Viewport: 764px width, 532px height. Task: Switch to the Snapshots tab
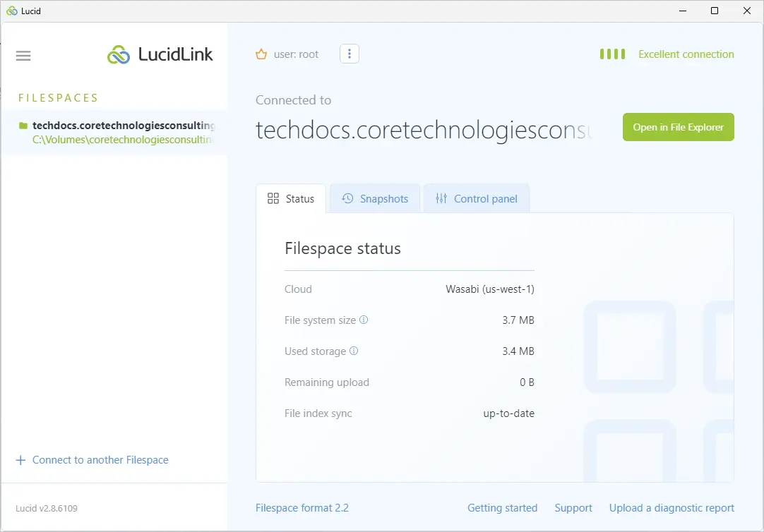click(x=375, y=198)
